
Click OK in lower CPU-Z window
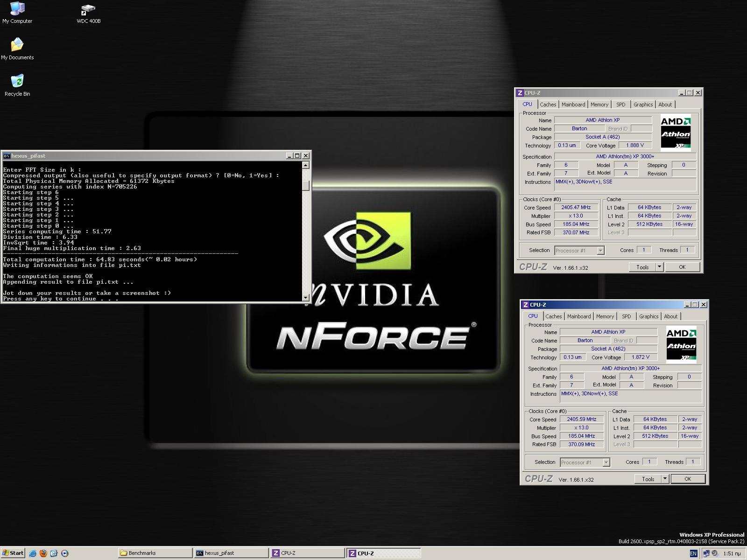pyautogui.click(x=688, y=479)
